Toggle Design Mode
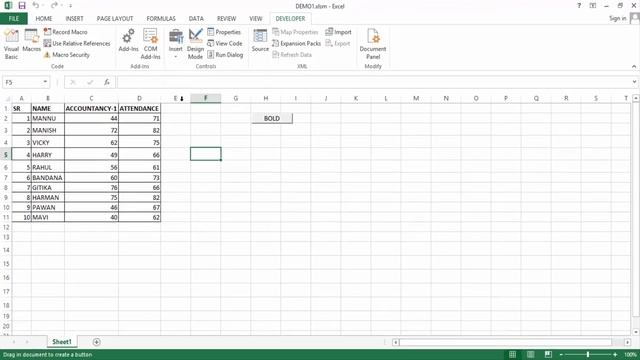This screenshot has height=360, width=640. (196, 44)
